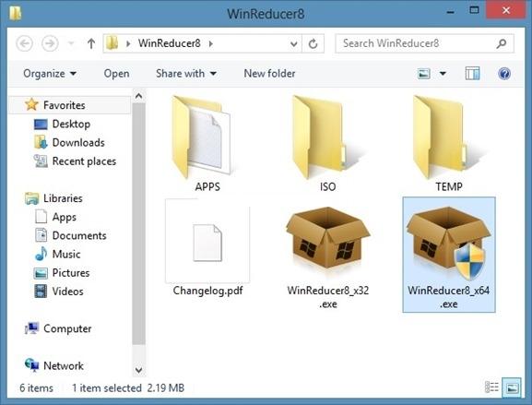Click the title bar folder icon
This screenshot has width=532, height=405.
tap(16, 13)
